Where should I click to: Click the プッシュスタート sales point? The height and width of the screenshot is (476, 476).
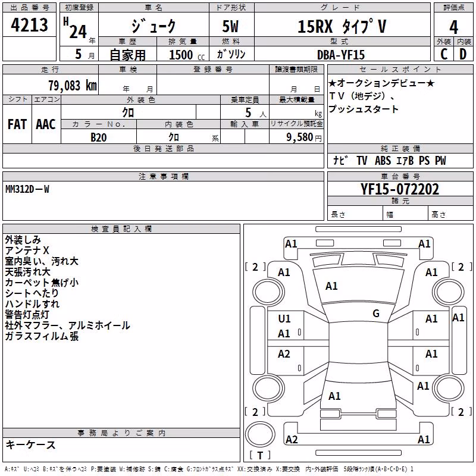pyautogui.click(x=364, y=109)
